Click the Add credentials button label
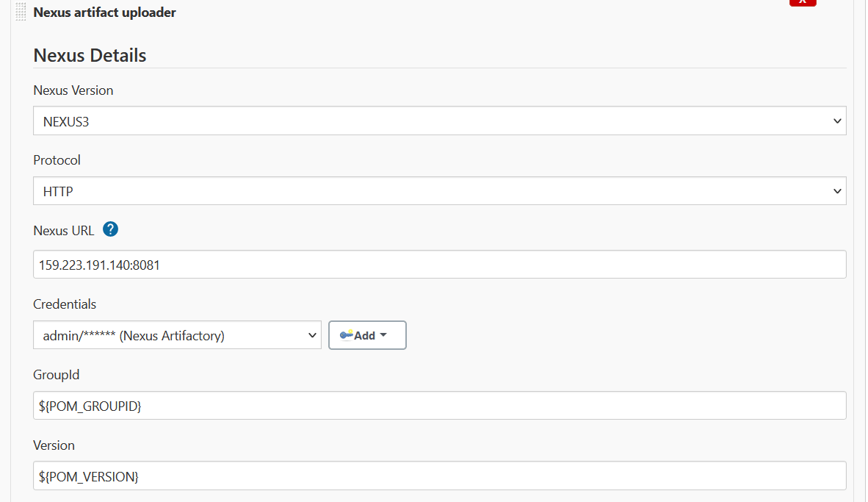 [x=364, y=336]
